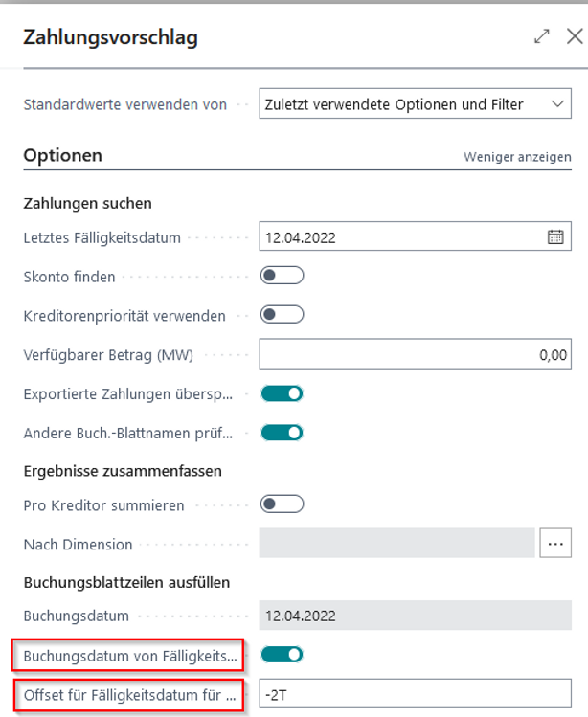
Task: Toggle the Skonto finden switch
Action: [x=282, y=276]
